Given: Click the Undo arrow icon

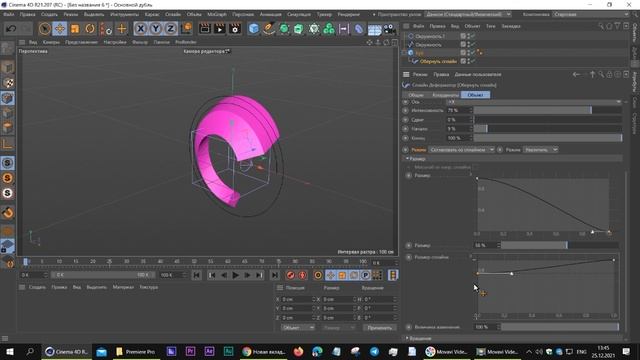Looking at the screenshot, I should point(11,29).
